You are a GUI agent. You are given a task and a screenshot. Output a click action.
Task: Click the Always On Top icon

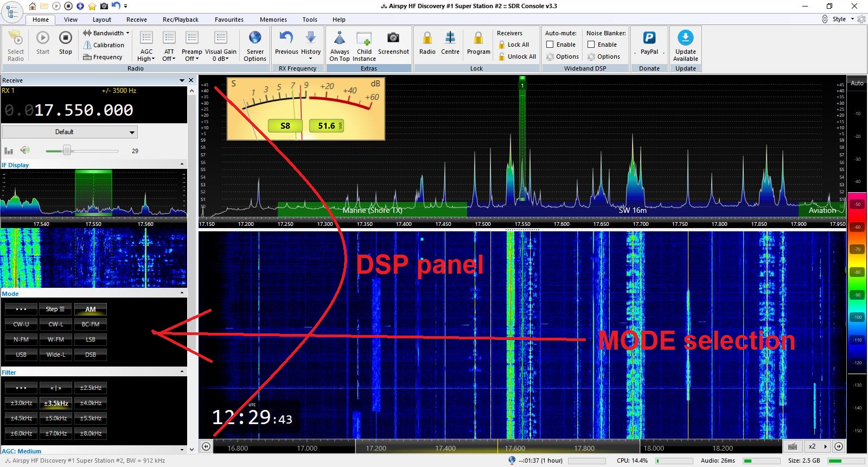(340, 38)
